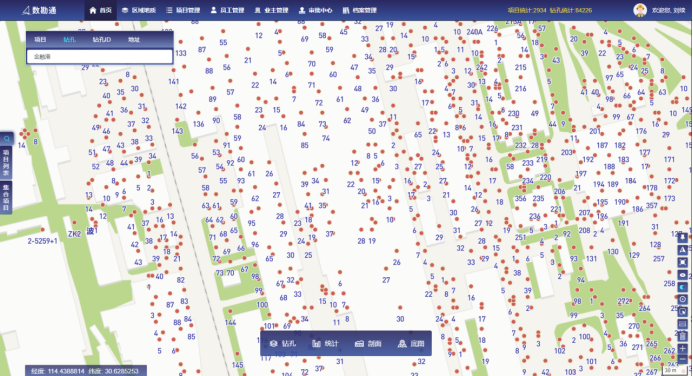Toggle the eye visibility icon on the right toolbar
The width and height of the screenshot is (693, 376).
[683, 275]
